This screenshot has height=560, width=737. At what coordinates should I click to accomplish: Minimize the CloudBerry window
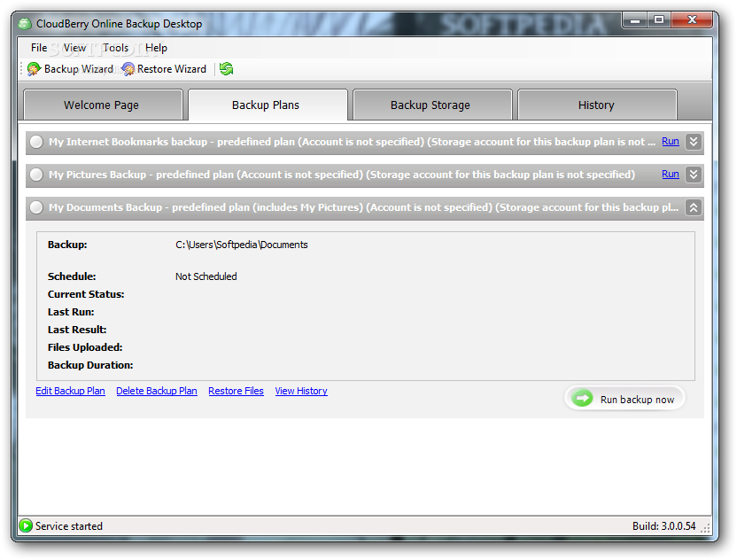(x=635, y=19)
